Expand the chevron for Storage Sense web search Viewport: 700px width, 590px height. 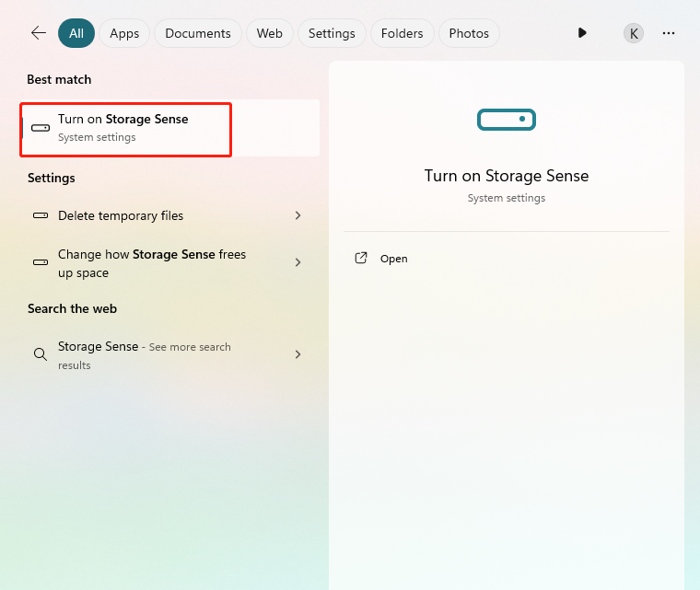[x=297, y=354]
